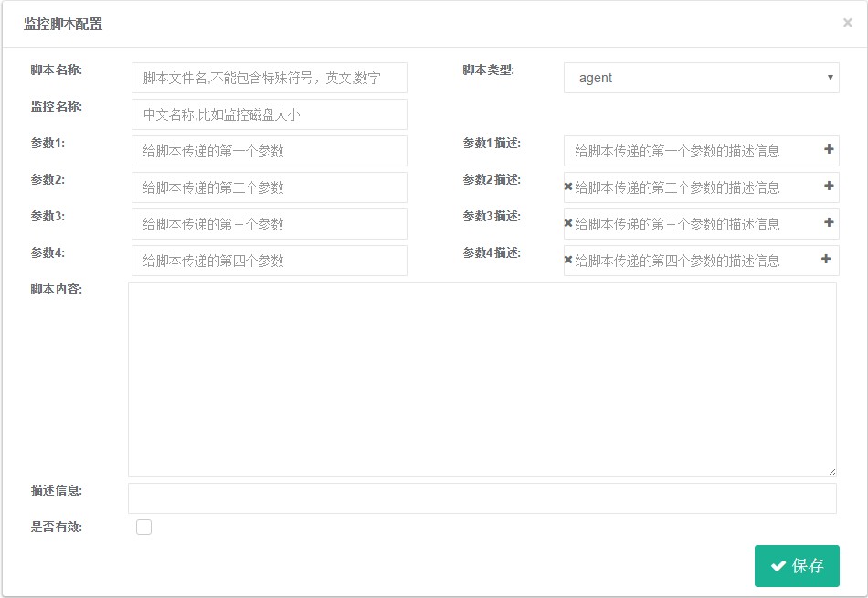Click the 脚本类型 label

(489, 69)
